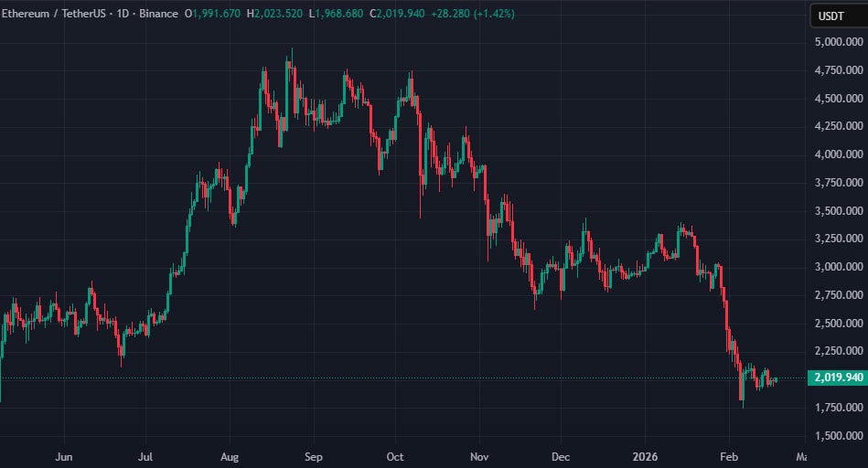868x468 pixels.
Task: Click the close value C2,019.940
Action: [x=397, y=14]
